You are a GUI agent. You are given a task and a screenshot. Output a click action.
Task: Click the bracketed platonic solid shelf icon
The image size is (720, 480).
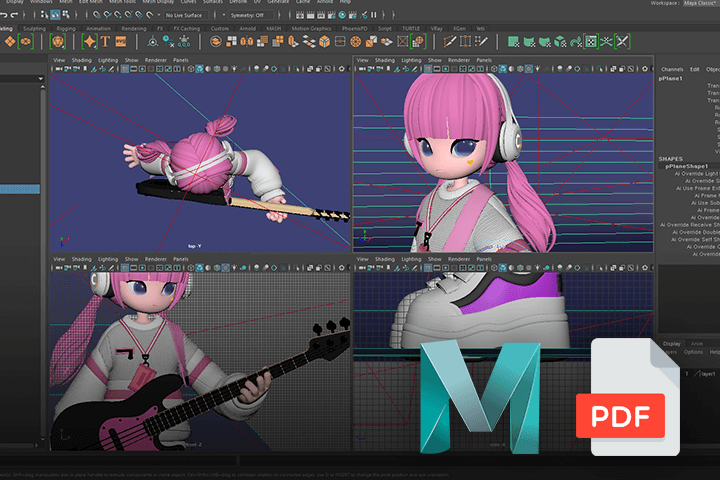point(58,42)
